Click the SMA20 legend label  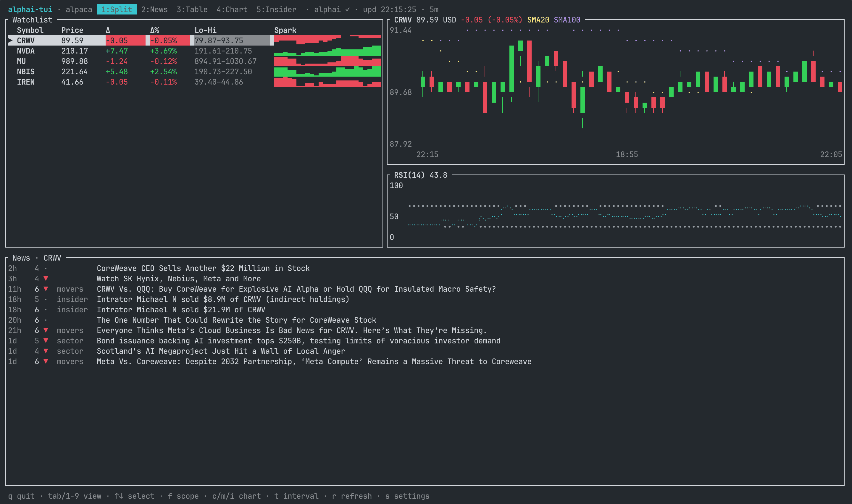click(538, 20)
